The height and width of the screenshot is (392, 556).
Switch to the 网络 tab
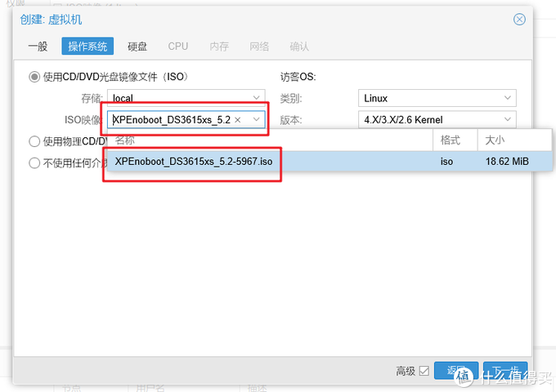click(259, 47)
